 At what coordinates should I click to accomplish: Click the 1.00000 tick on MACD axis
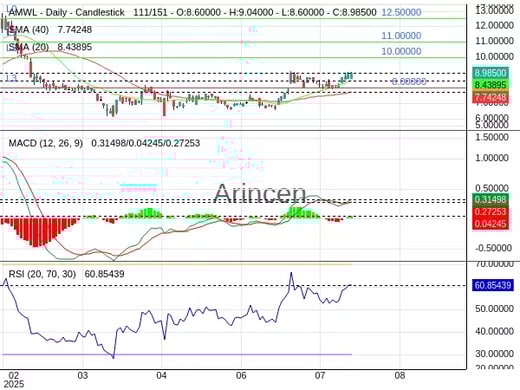tap(492, 158)
